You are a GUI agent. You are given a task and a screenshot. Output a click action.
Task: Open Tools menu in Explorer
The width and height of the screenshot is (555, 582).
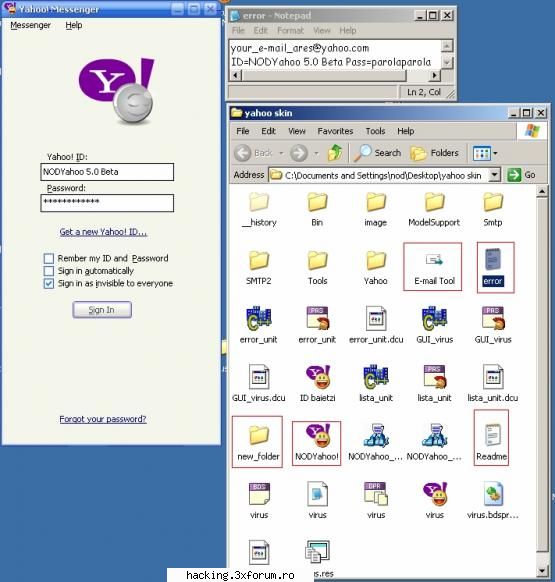[x=375, y=131]
